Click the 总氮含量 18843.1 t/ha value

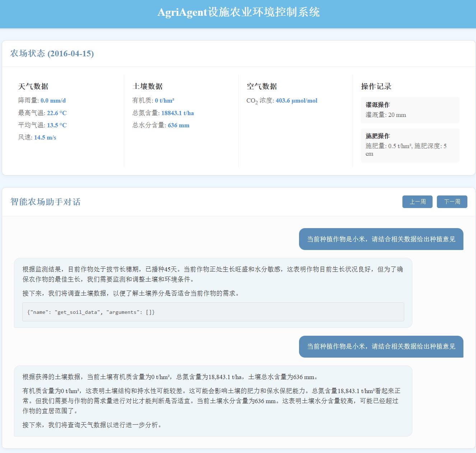(177, 113)
